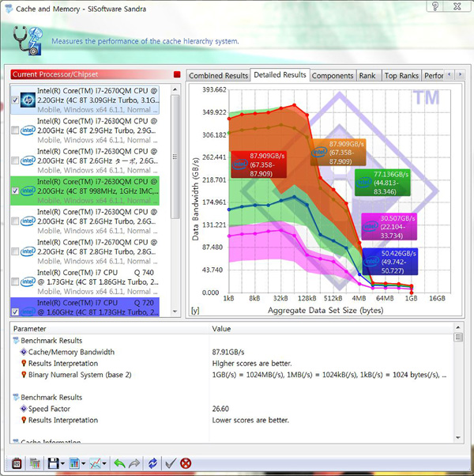
Task: Click the processor list scrollbar thumb
Action: (x=175, y=157)
